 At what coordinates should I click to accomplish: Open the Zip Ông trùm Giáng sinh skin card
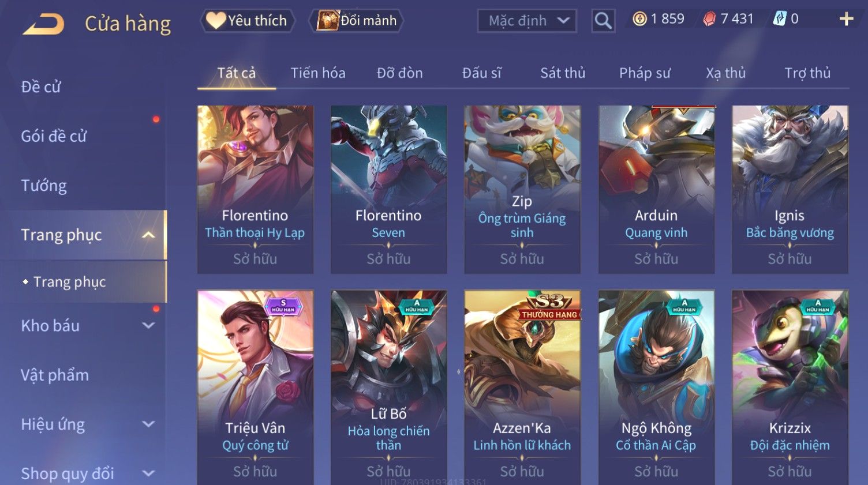(522, 189)
